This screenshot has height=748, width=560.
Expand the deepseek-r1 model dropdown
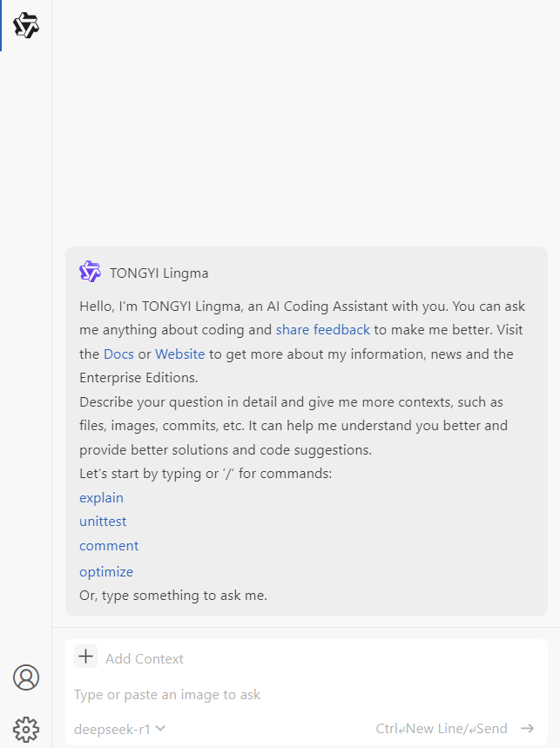pos(120,729)
